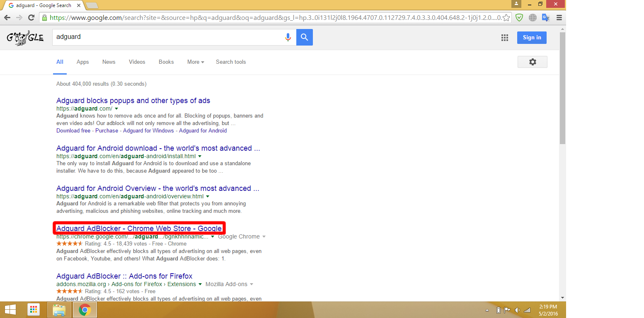The image size is (644, 318).
Task: Open 'Adguard for Android download' result
Action: click(158, 148)
